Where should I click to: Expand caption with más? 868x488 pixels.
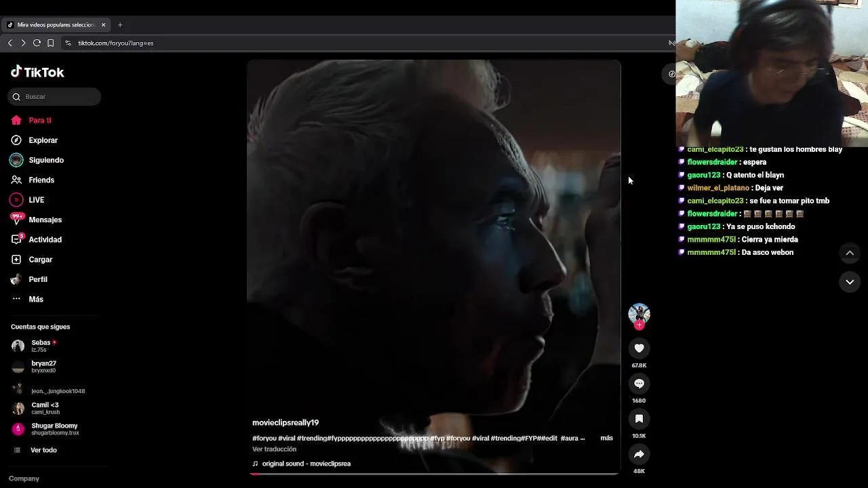[x=606, y=439]
